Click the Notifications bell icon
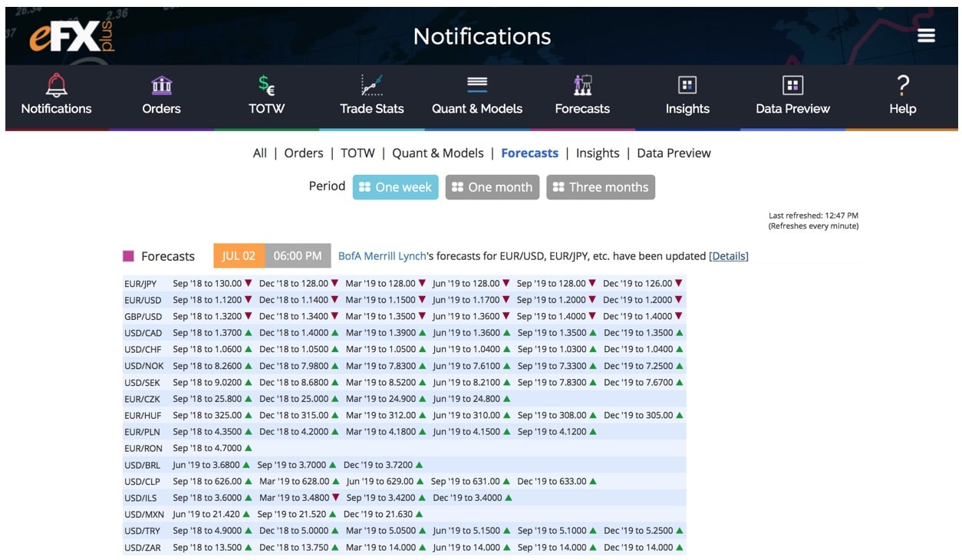Screen dimensions: 962x560 [x=56, y=85]
